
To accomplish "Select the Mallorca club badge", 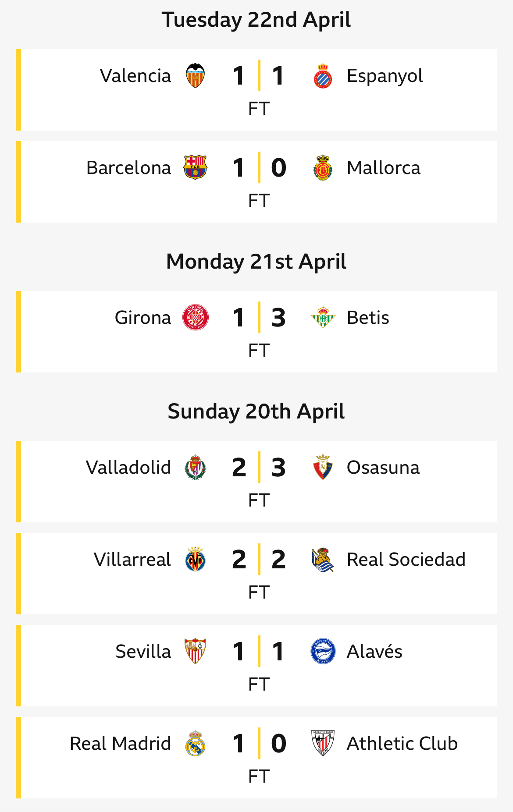I will (323, 167).
